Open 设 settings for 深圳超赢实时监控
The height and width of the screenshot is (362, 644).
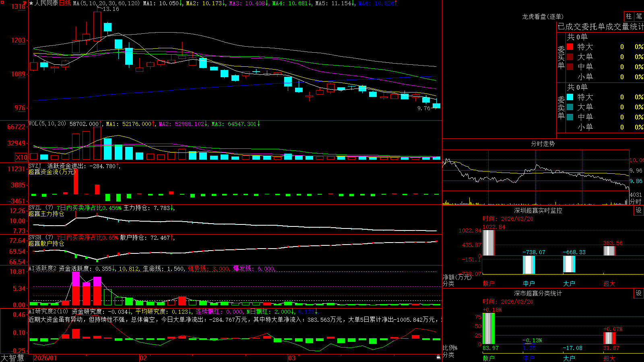coord(639,210)
